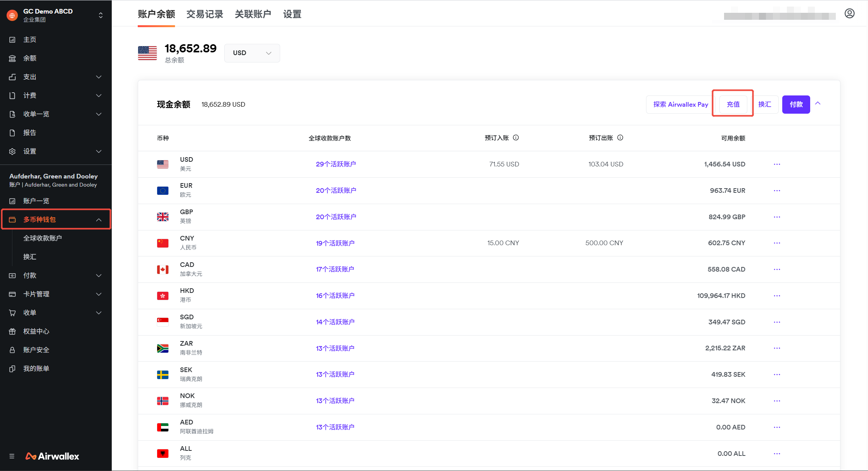Click the hamburger menu icon beside the Airwallex logo

point(12,456)
